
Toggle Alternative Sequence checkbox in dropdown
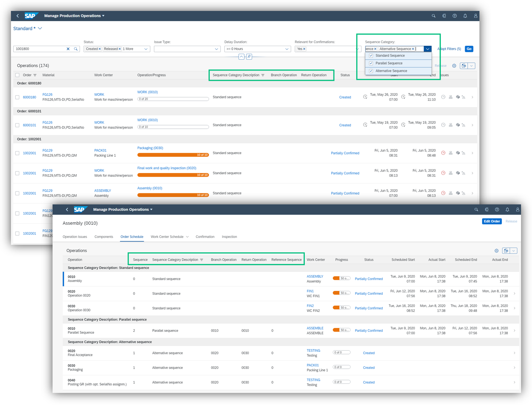(371, 71)
